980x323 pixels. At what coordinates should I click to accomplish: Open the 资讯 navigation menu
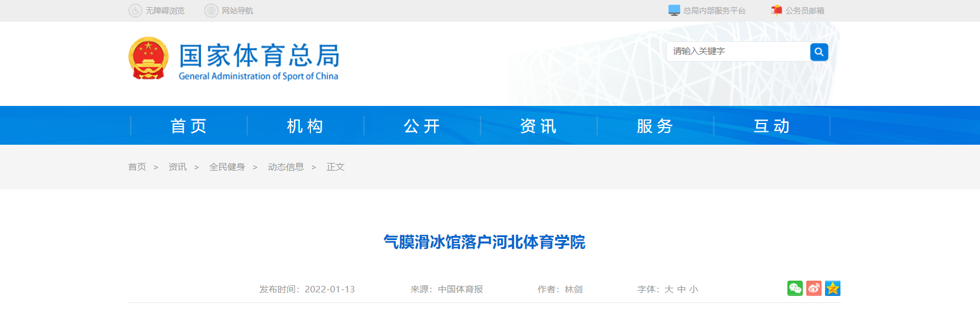coord(539,125)
